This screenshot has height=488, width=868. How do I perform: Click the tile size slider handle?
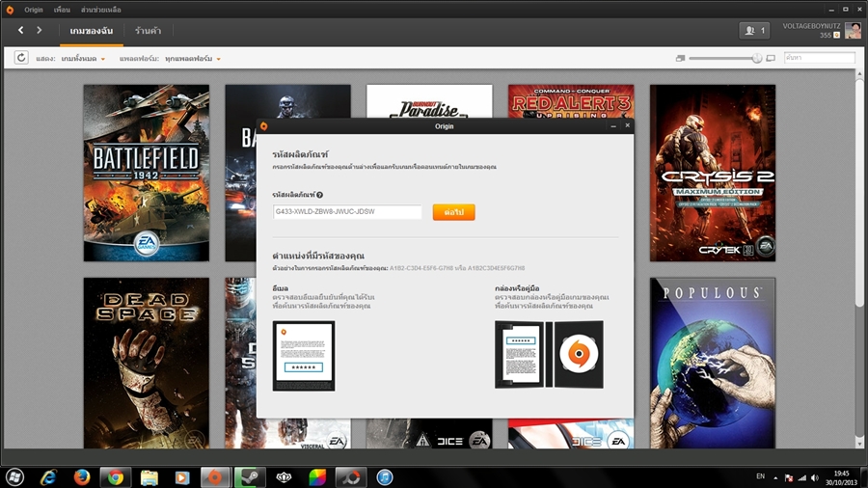point(757,58)
